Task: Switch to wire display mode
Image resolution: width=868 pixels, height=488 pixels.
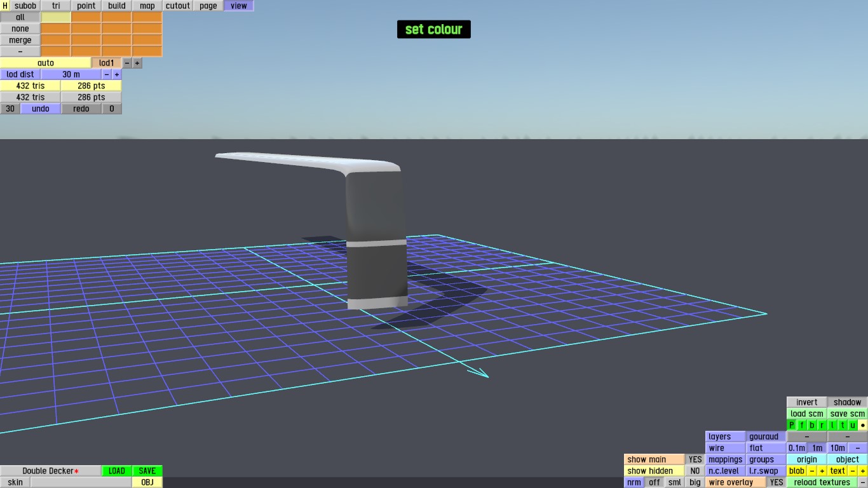Action: click(726, 448)
